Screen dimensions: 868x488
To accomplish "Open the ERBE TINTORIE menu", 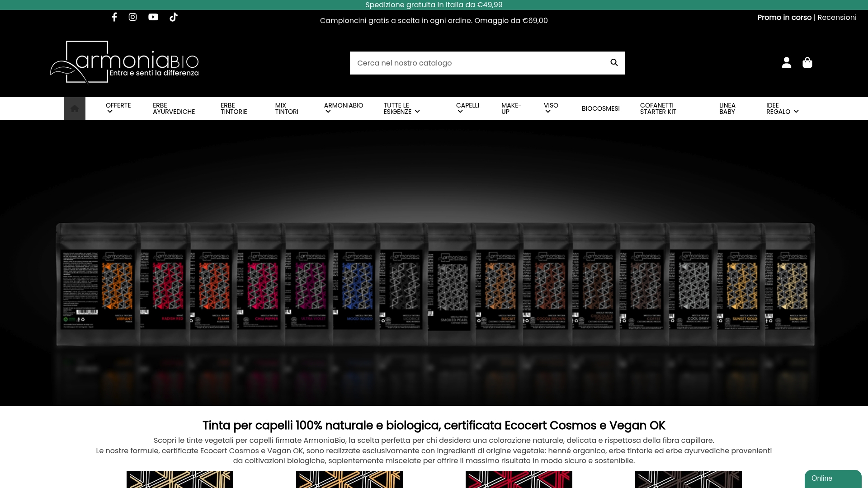I will tap(234, 108).
